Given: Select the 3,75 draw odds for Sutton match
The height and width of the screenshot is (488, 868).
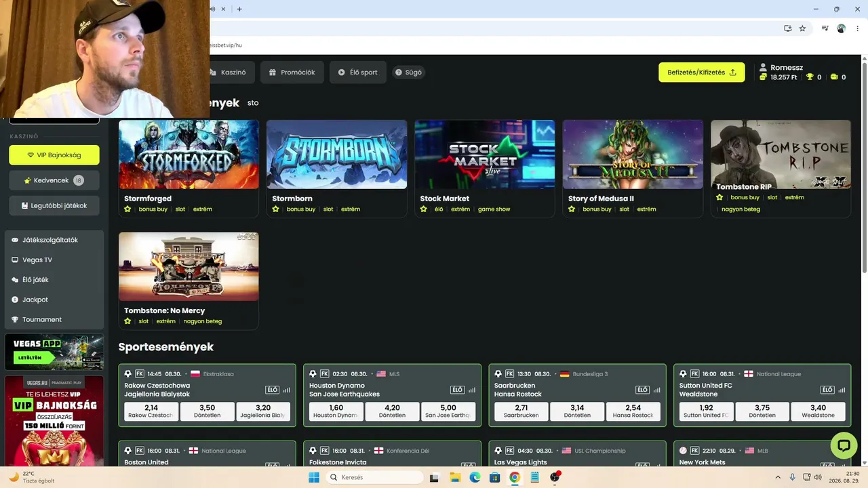Looking at the screenshot, I should point(762,411).
